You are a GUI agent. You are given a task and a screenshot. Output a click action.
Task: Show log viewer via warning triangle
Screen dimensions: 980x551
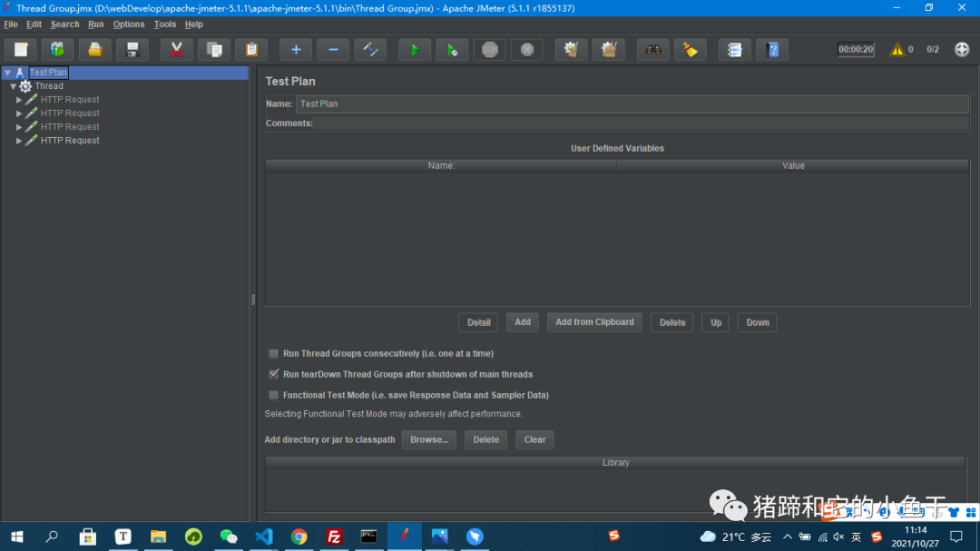tap(897, 49)
